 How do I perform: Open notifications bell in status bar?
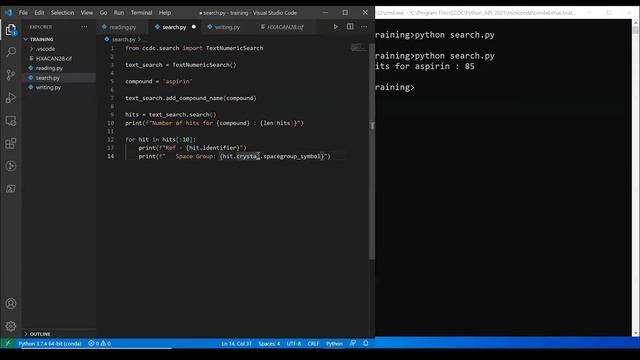click(366, 344)
